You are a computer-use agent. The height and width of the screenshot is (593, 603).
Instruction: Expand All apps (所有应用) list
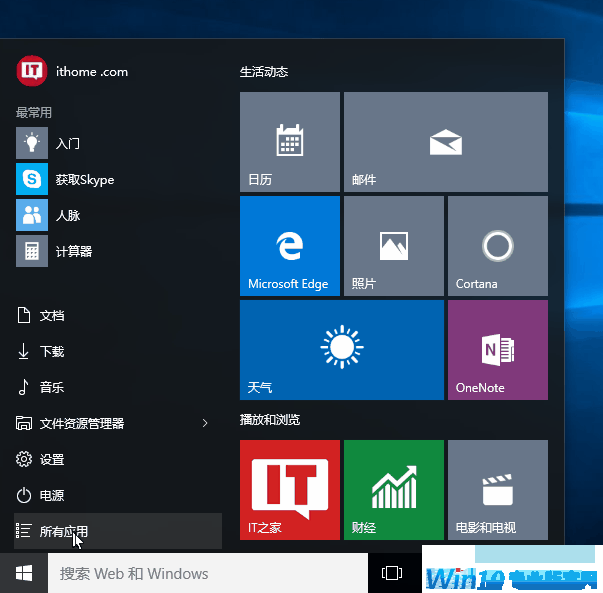[x=118, y=531]
